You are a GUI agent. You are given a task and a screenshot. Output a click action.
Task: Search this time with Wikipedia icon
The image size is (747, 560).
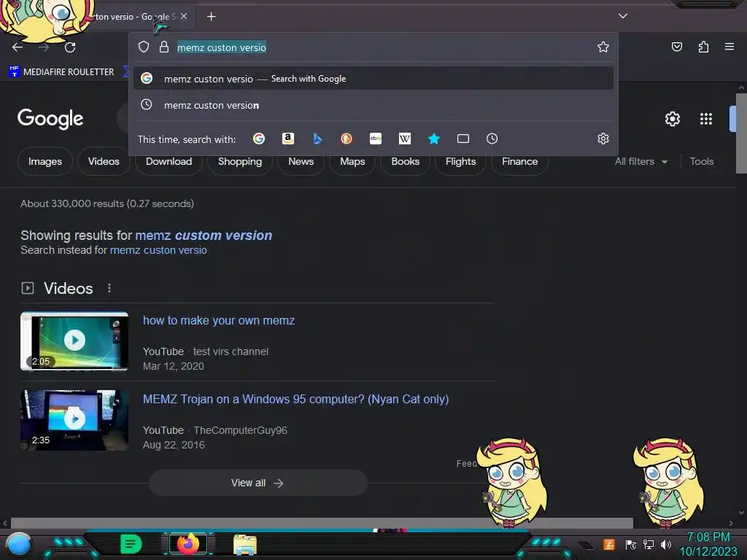pyautogui.click(x=404, y=139)
